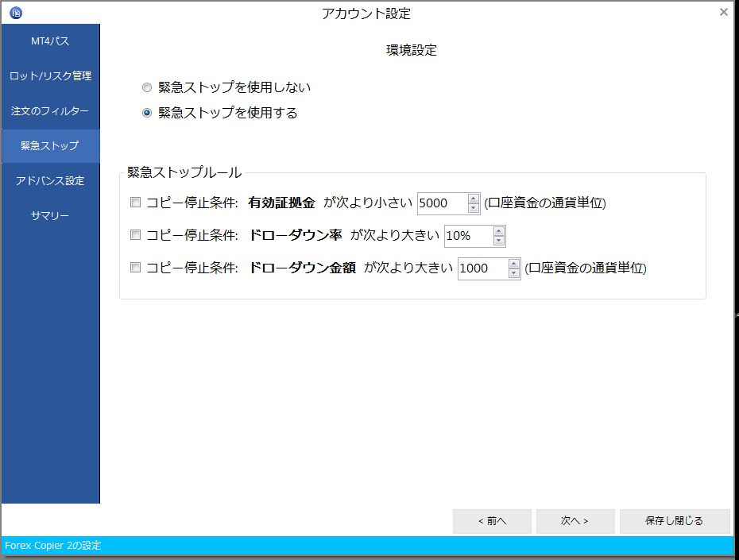Image resolution: width=739 pixels, height=560 pixels.
Task: Switch to the 注文のフィルター section
Action: point(49,110)
